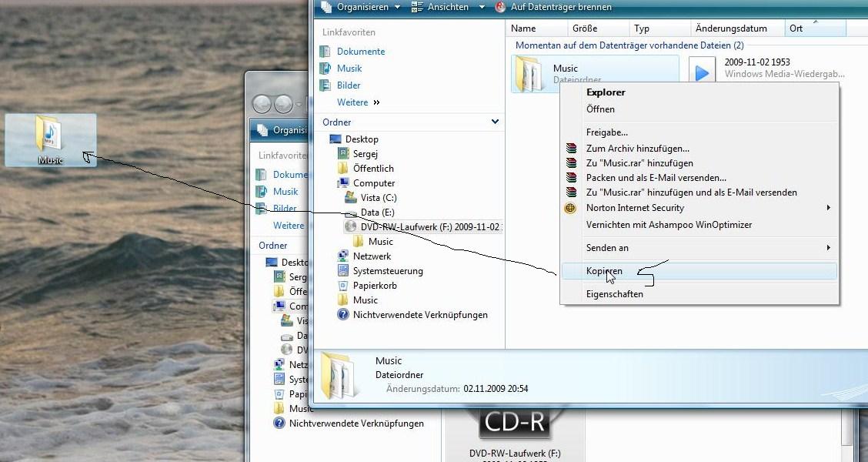Image resolution: width=868 pixels, height=462 pixels.
Task: Sort by the Typ column header
Action: point(660,28)
